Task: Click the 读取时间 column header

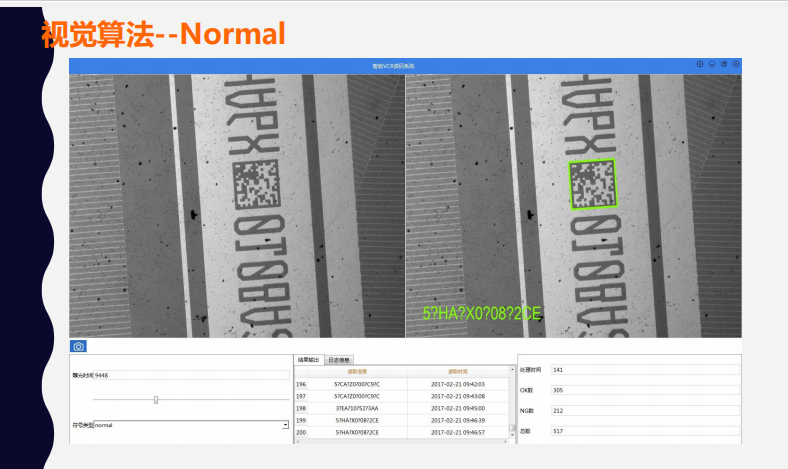Action: coord(458,371)
